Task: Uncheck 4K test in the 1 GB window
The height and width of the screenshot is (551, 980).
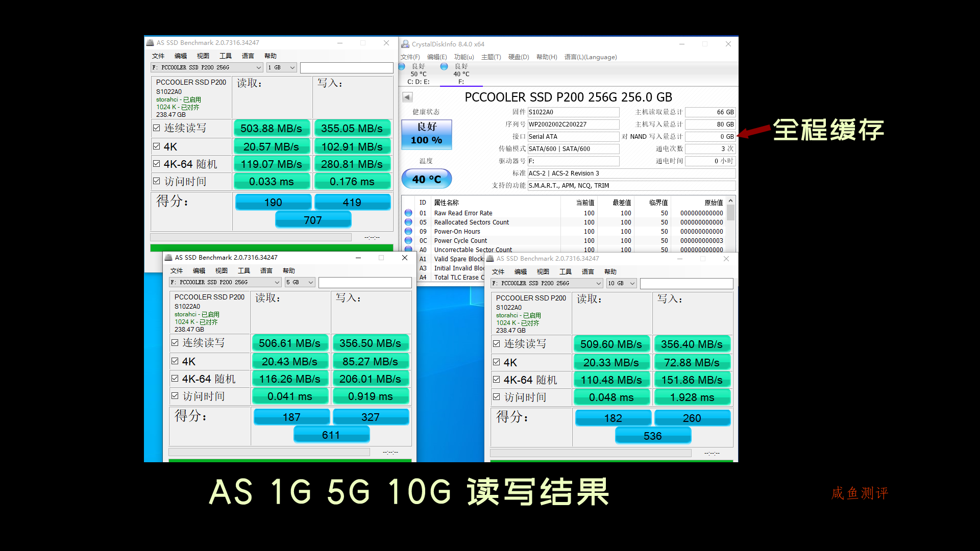Action: pos(157,146)
